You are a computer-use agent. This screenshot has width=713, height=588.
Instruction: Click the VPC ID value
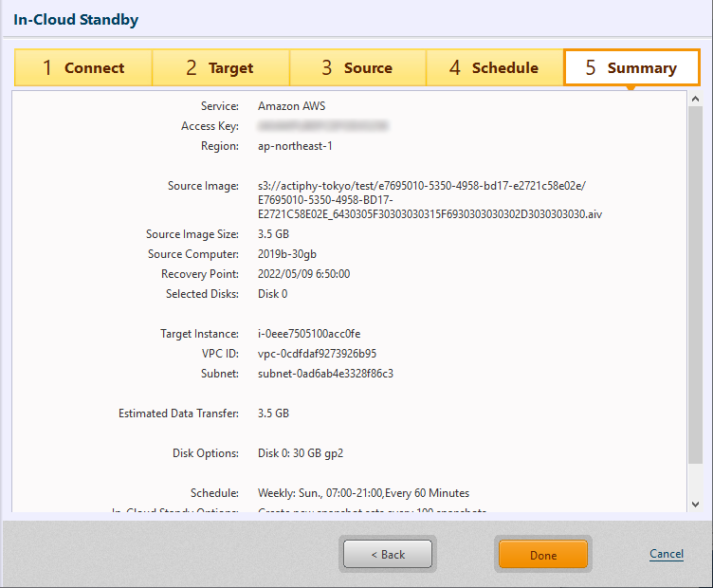tap(317, 354)
